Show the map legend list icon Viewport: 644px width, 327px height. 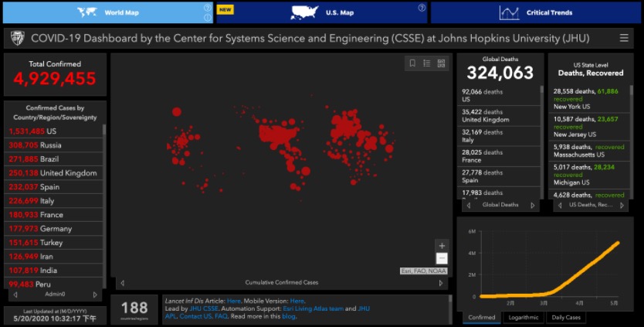[426, 63]
